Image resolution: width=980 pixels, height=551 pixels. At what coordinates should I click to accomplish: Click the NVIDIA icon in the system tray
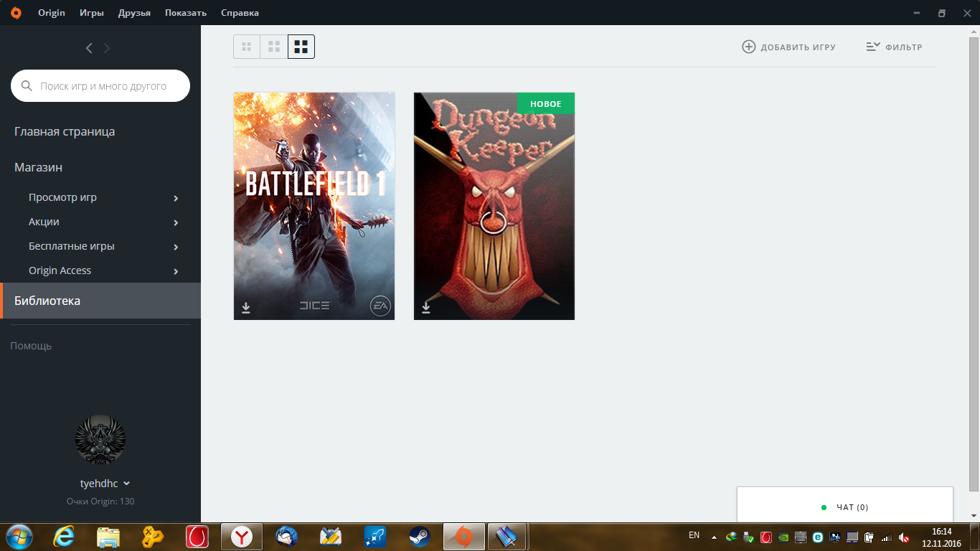point(783,537)
